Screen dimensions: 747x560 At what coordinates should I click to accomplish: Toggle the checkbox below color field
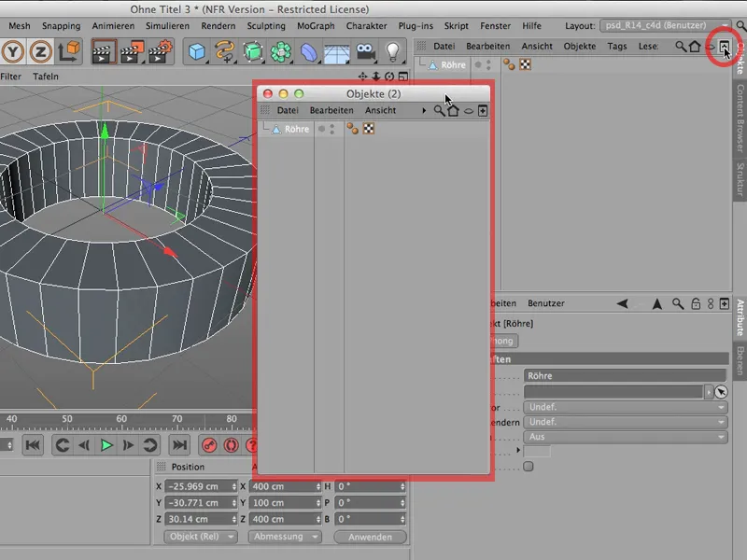(x=529, y=466)
